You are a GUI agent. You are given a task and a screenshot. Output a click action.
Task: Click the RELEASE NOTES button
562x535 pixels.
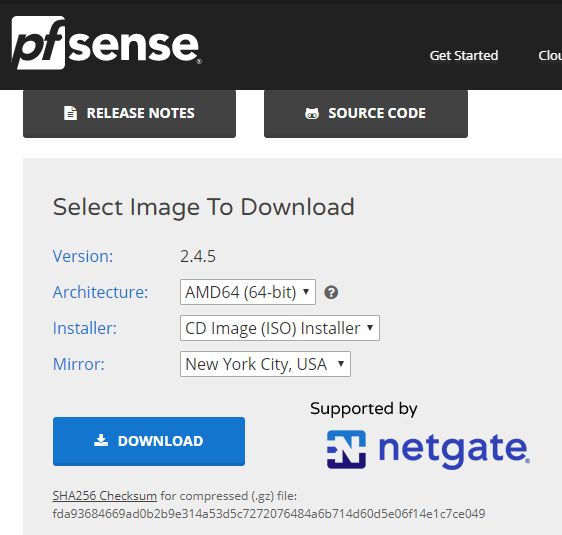tap(129, 114)
